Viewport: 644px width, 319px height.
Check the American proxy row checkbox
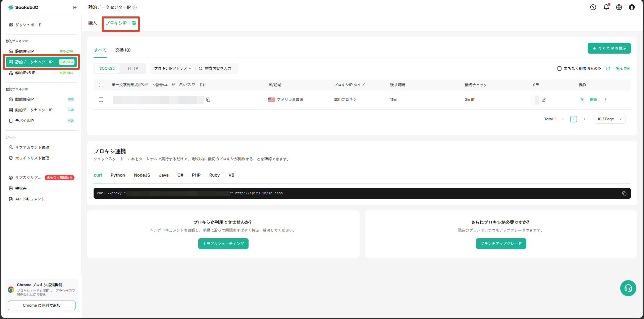[101, 100]
